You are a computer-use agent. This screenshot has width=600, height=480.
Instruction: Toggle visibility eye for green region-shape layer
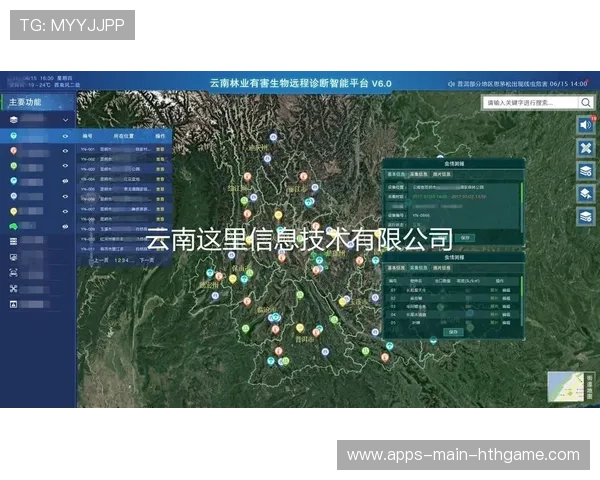click(x=65, y=226)
